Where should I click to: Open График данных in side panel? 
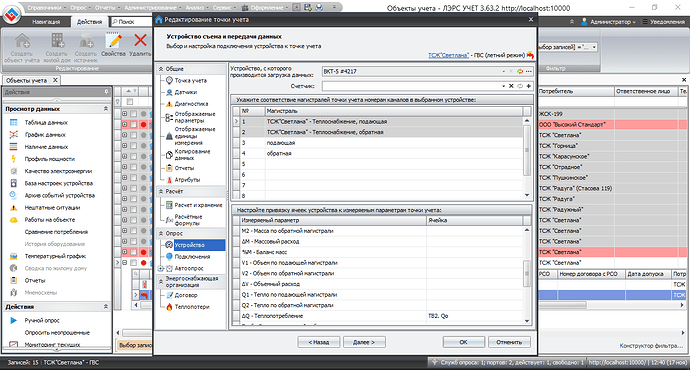tap(45, 135)
